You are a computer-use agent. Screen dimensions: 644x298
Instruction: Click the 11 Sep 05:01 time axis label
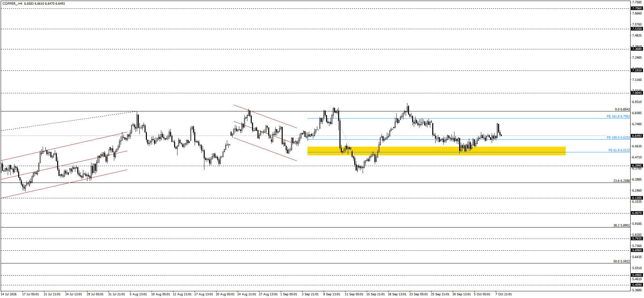[x=354, y=294]
